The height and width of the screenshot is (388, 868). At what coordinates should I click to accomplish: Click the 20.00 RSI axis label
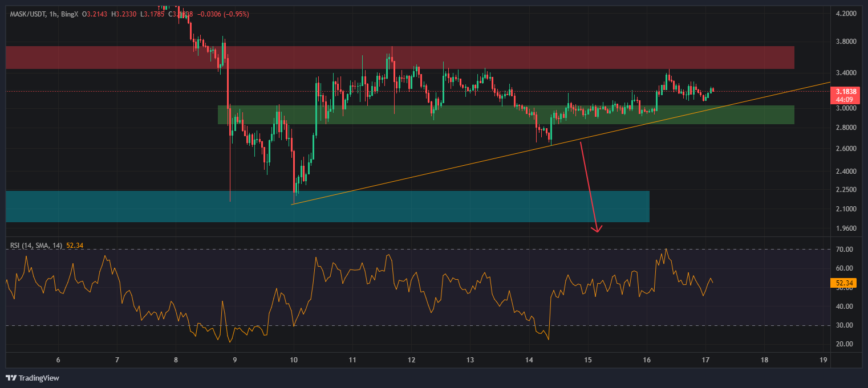click(844, 344)
